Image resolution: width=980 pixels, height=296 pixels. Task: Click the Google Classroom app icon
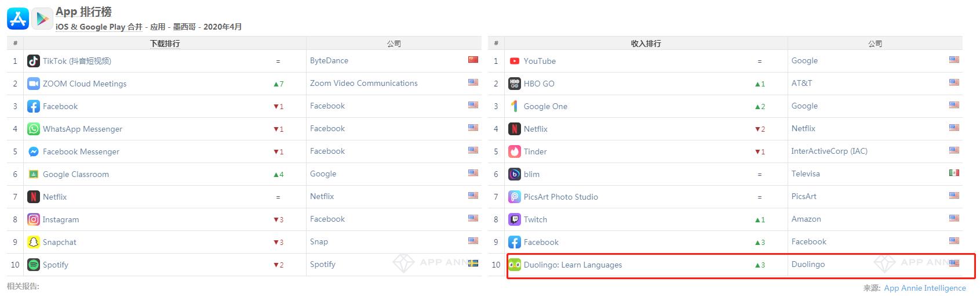[34, 174]
